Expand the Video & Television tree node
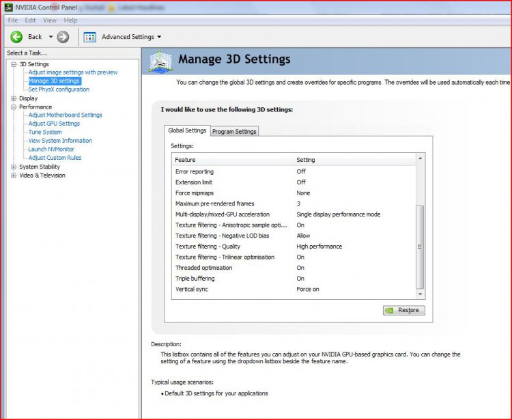The image size is (512, 420). (x=14, y=176)
